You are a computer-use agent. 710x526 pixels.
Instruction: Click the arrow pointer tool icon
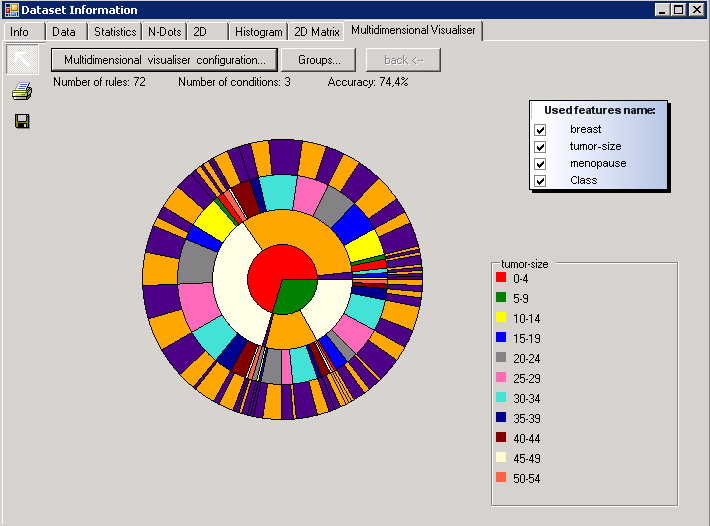tap(22, 59)
